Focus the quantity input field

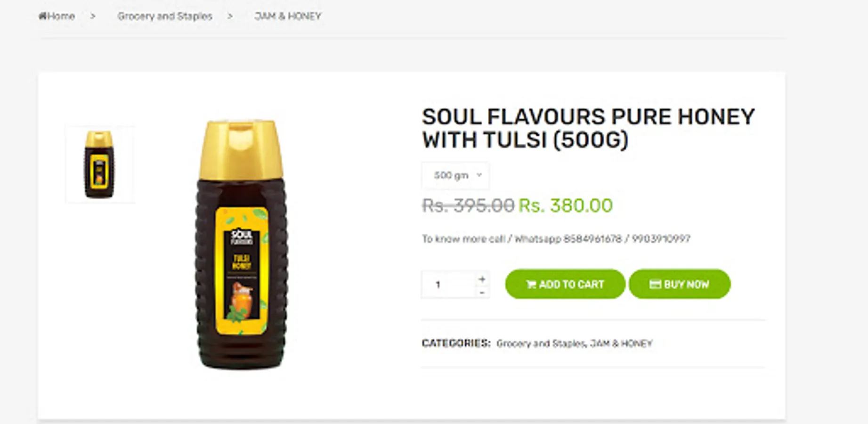pyautogui.click(x=448, y=284)
